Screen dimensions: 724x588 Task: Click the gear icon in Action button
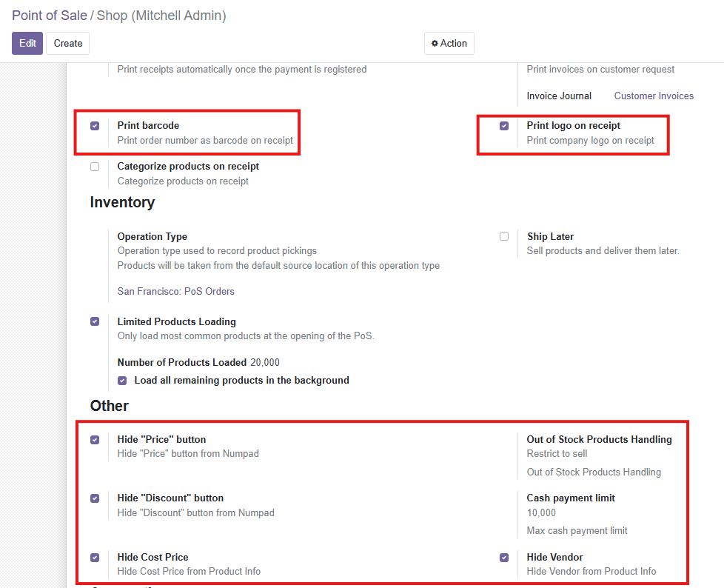(x=435, y=44)
